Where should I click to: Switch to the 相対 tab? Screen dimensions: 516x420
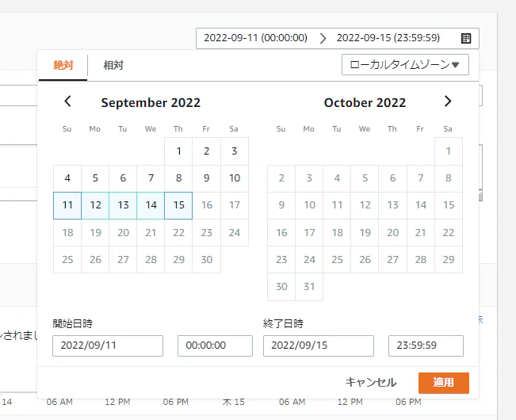click(113, 65)
